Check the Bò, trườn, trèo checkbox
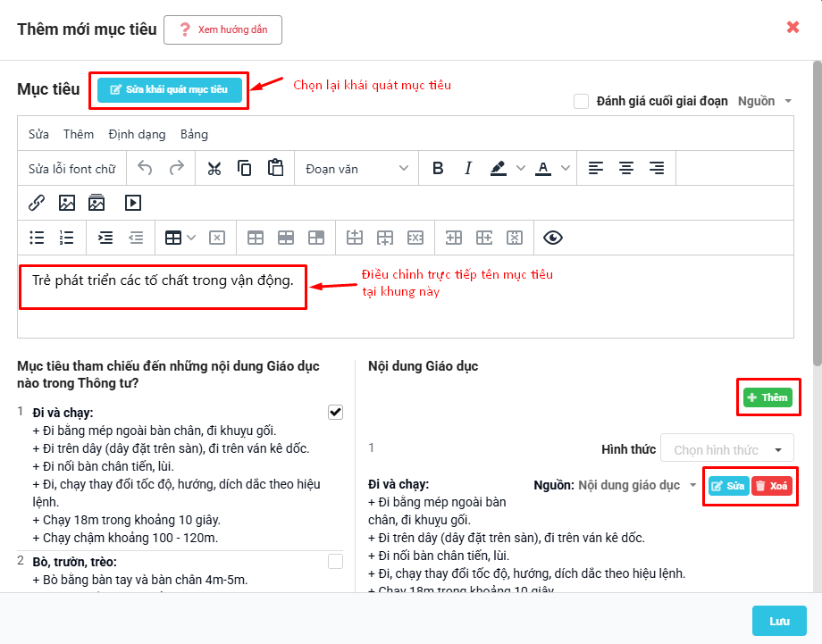 click(x=335, y=561)
